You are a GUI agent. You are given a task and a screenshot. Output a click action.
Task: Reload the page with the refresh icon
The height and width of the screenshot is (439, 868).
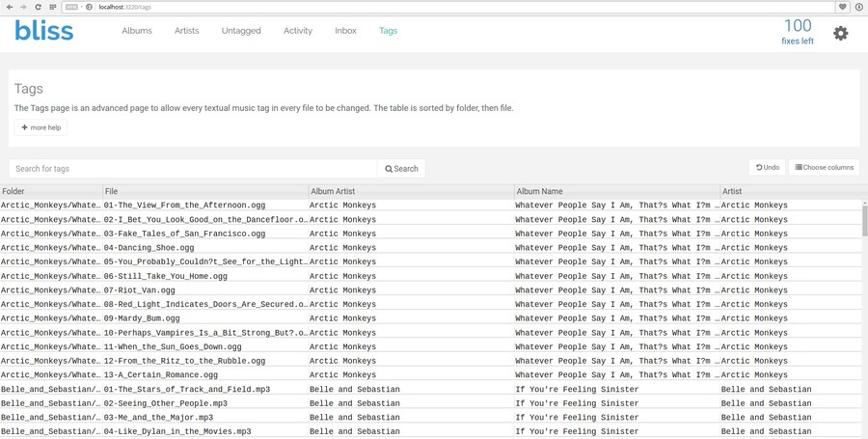click(38, 7)
